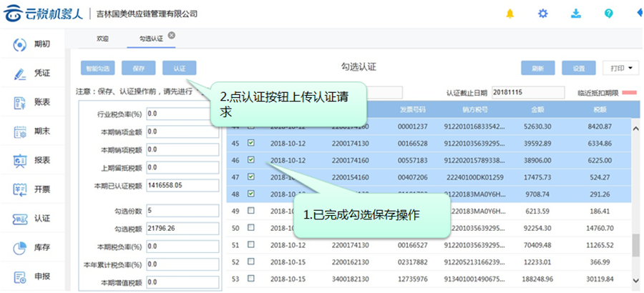Close the 勾选认证 tab
Image resolution: width=644 pixels, height=293 pixels.
[172, 34]
